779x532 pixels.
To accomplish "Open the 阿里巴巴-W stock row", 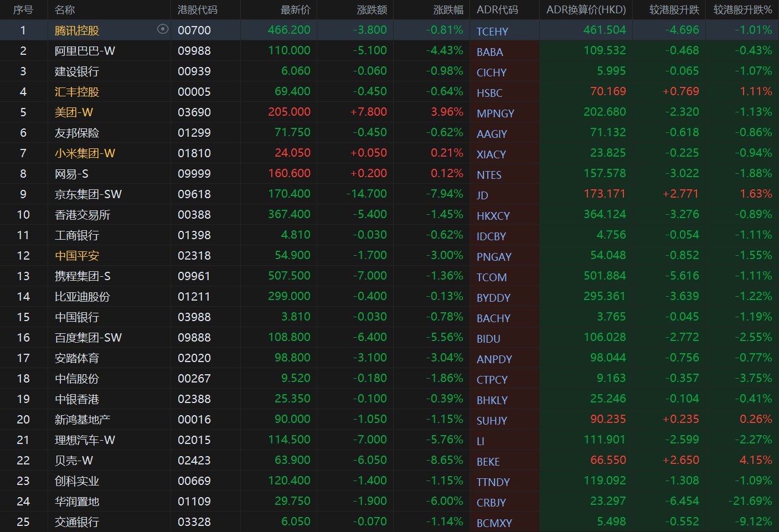I will click(x=85, y=51).
